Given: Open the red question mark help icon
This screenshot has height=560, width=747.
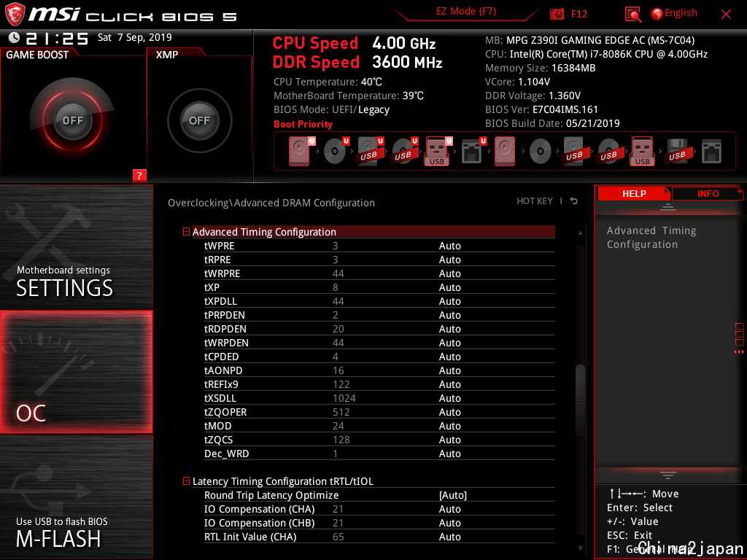Looking at the screenshot, I should (139, 175).
